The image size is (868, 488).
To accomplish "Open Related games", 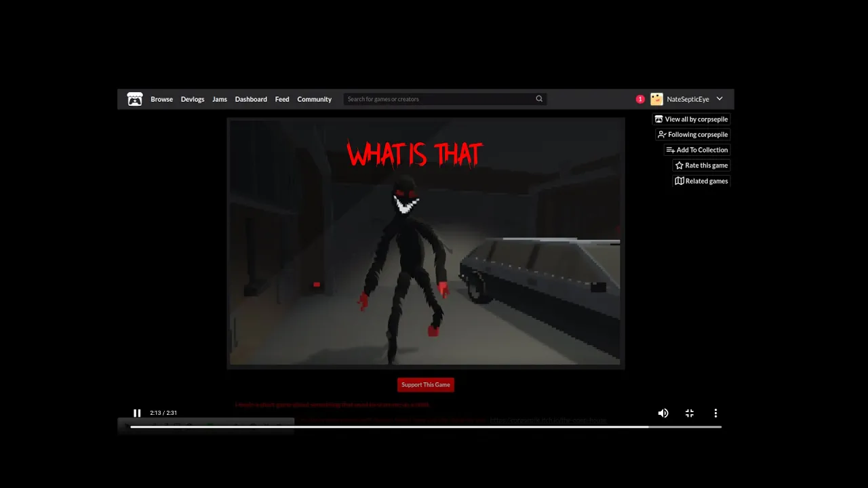I will pos(701,181).
